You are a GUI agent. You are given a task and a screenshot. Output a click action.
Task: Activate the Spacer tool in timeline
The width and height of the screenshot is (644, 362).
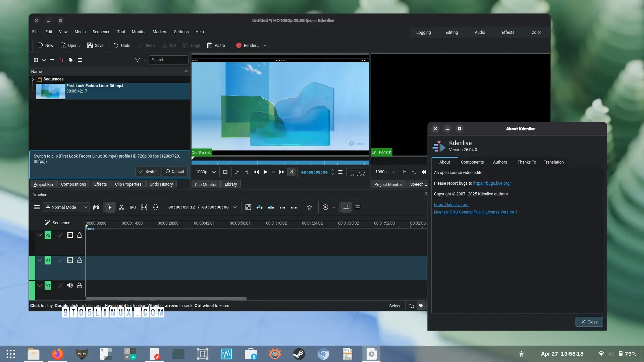pyautogui.click(x=133, y=207)
